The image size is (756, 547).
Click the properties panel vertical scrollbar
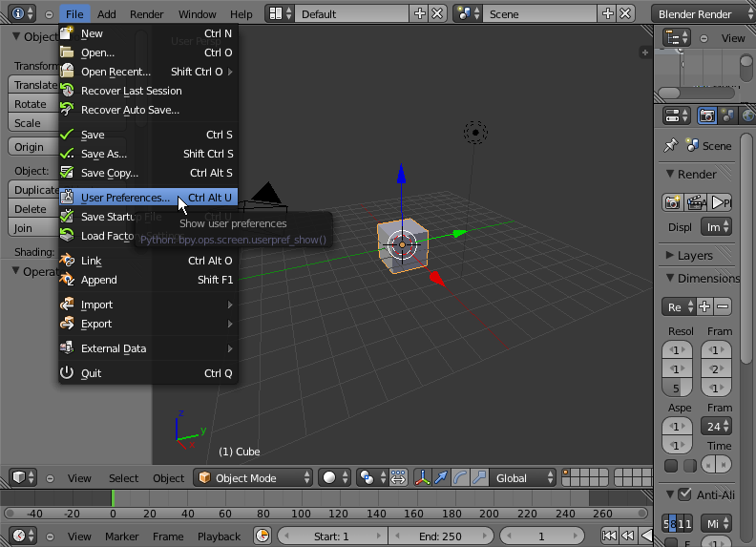[746, 248]
